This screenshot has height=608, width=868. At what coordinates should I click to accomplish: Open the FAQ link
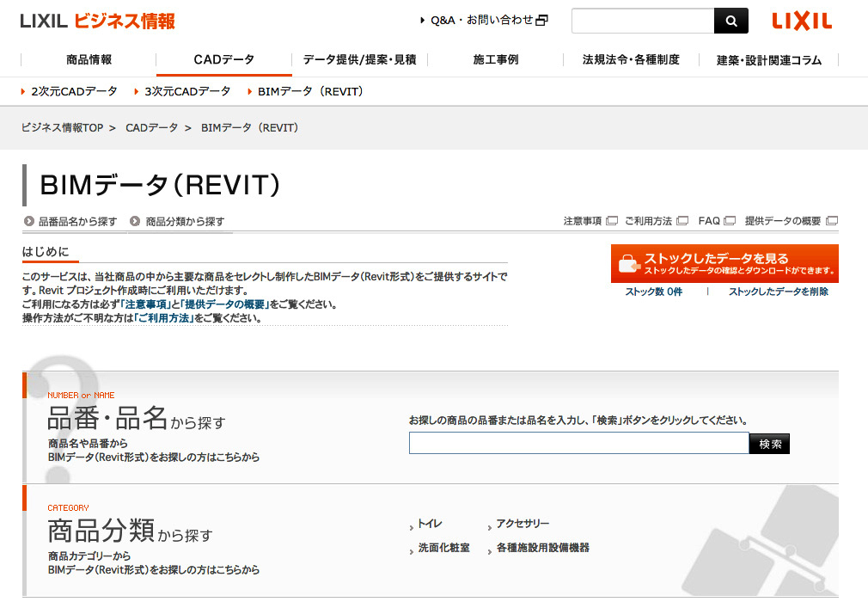709,221
